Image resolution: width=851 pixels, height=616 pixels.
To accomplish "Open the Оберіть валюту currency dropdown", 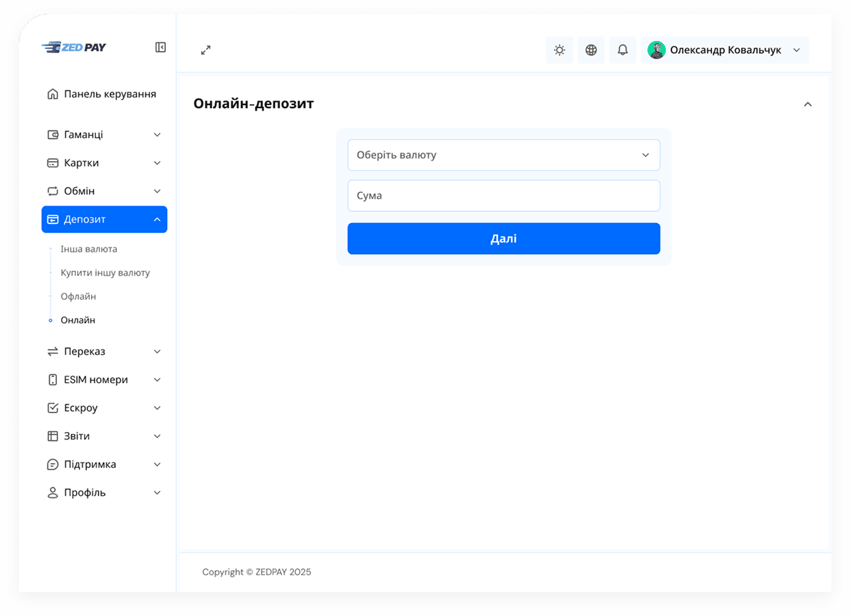I will (504, 155).
